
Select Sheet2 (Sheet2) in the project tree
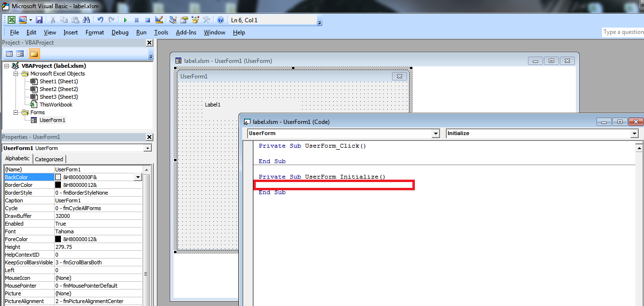59,89
